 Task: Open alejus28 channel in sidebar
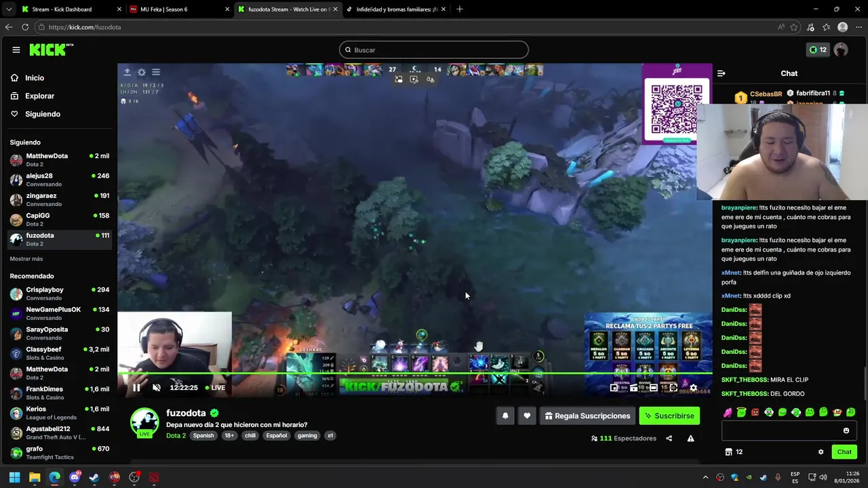pyautogui.click(x=60, y=180)
